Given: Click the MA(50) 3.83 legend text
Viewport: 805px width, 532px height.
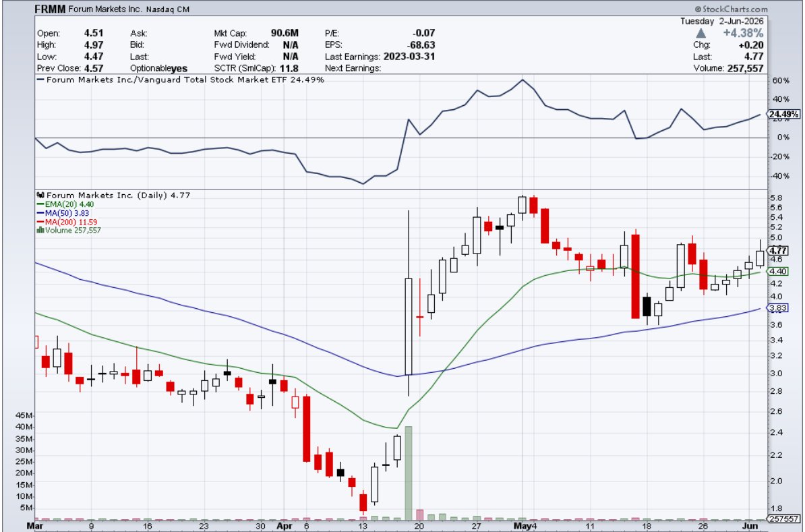Looking at the screenshot, I should 67,213.
